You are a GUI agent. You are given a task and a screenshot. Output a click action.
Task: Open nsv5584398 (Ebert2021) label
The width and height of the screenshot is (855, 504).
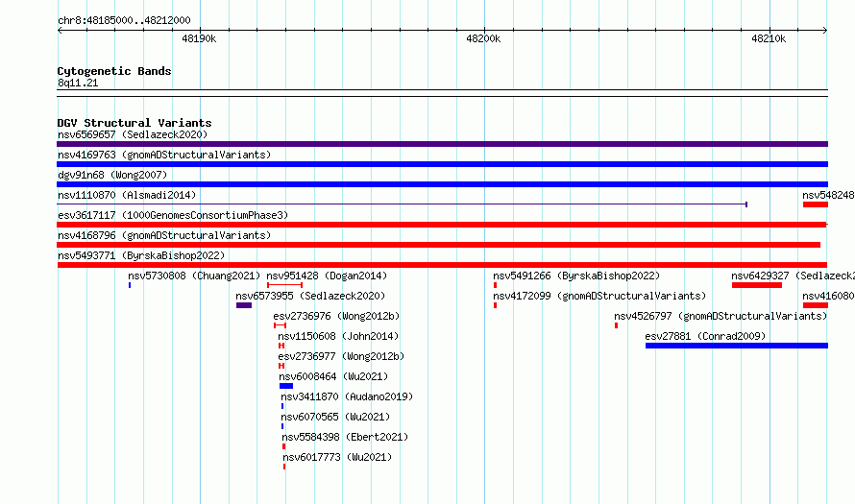tap(345, 437)
